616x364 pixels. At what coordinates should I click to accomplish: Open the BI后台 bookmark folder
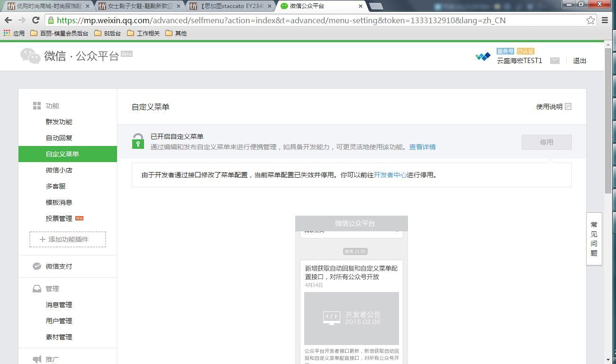click(x=108, y=33)
